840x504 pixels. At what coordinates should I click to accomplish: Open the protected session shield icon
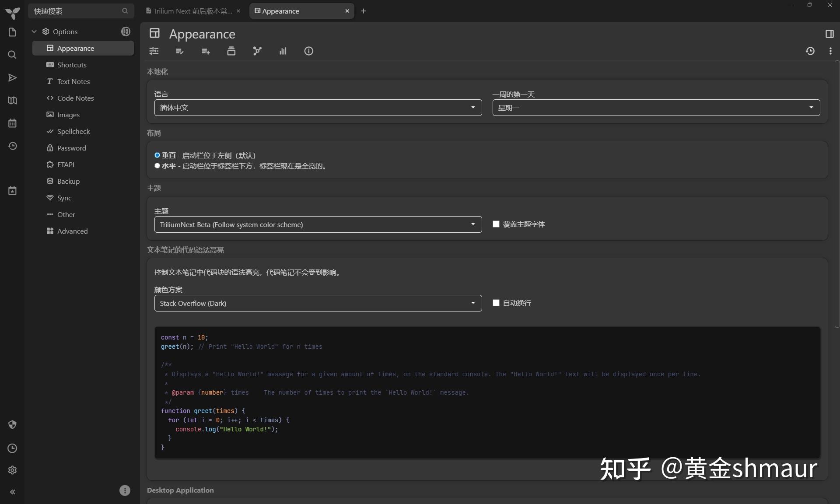coord(13,425)
